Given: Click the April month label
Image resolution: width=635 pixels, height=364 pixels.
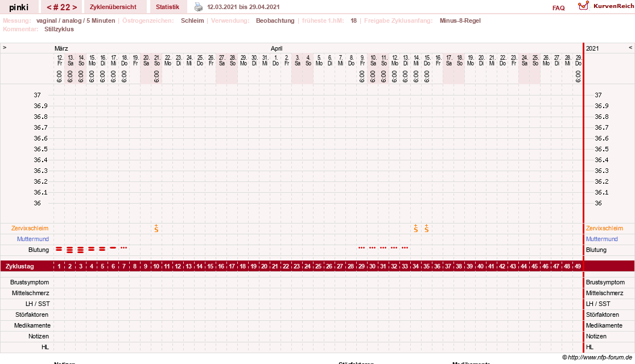Looking at the screenshot, I should (x=277, y=48).
